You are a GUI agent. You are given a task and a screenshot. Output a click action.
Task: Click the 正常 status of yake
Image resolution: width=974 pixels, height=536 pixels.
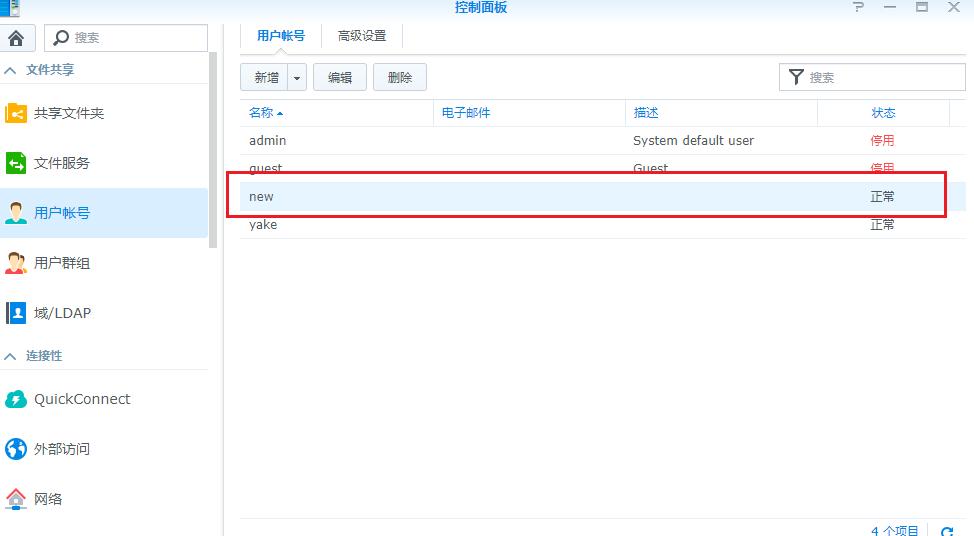pyautogui.click(x=882, y=225)
